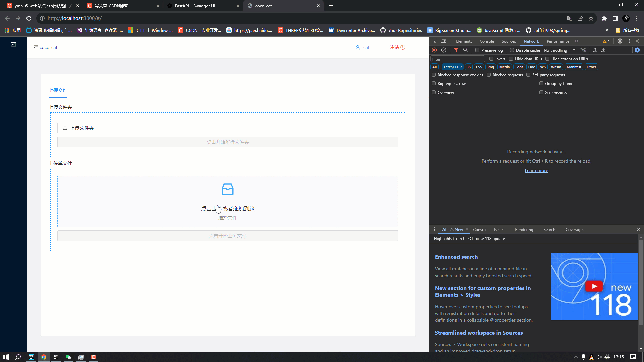Open DevTools settings gear
The width and height of the screenshot is (644, 362).
[620, 41]
